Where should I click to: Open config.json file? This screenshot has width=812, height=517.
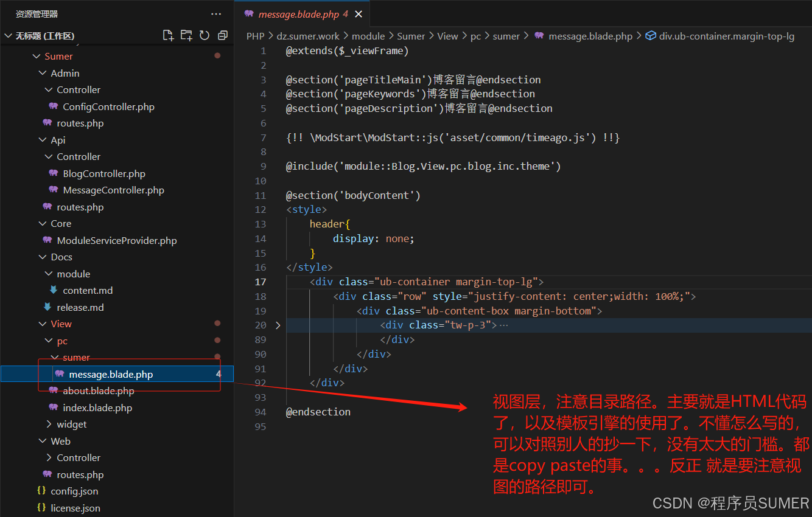[74, 491]
